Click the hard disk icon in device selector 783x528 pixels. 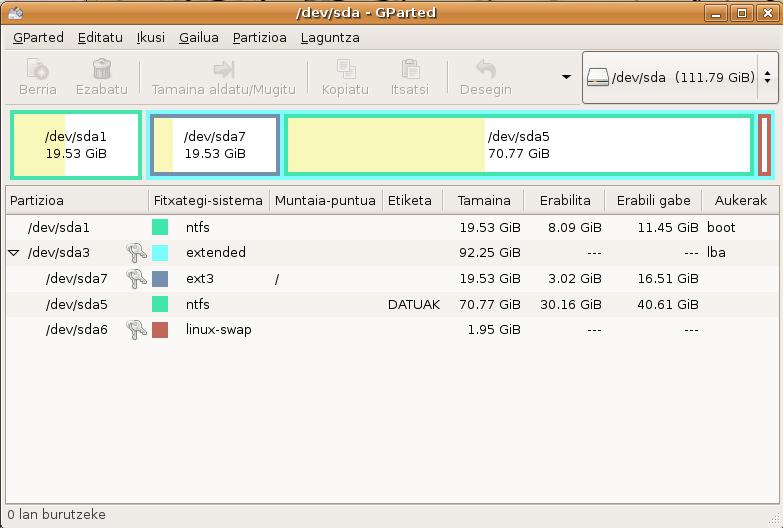597,77
